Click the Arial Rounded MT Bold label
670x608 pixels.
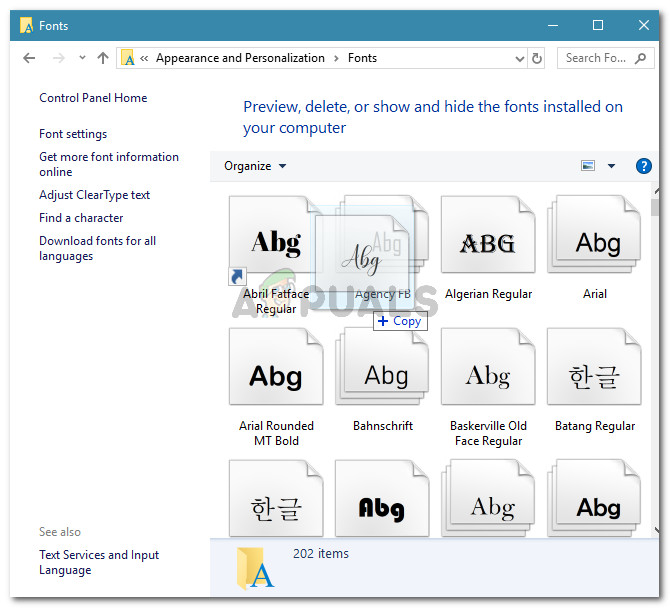pos(276,433)
